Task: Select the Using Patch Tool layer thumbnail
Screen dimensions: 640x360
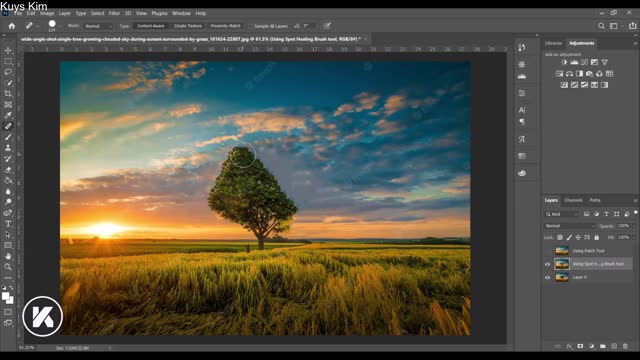Action: click(x=562, y=251)
